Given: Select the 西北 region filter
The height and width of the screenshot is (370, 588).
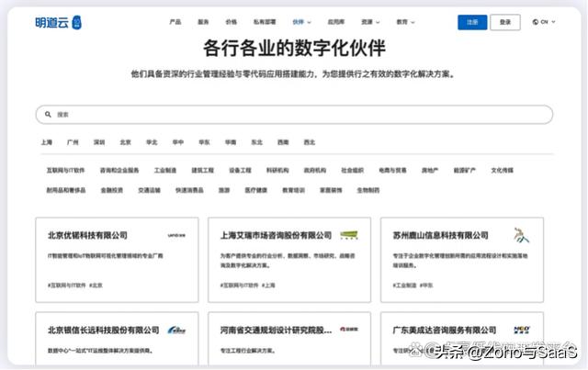Looking at the screenshot, I should (310, 142).
